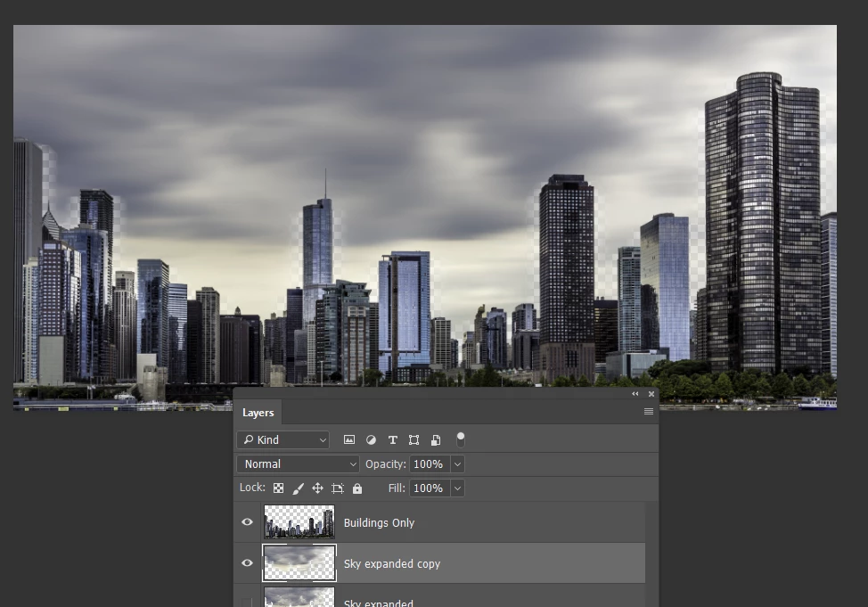Lock layer position move icon
Viewport: 868px width, 607px height.
pyautogui.click(x=317, y=488)
